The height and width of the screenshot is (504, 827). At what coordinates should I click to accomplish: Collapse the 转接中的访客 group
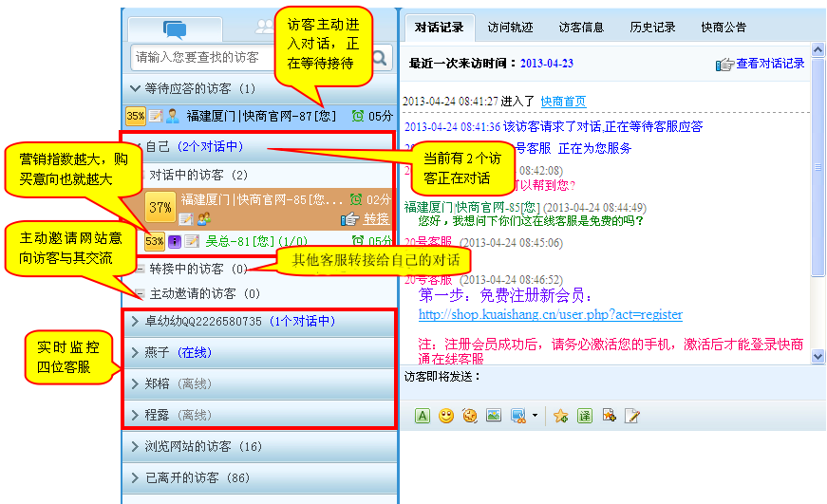[x=140, y=270]
